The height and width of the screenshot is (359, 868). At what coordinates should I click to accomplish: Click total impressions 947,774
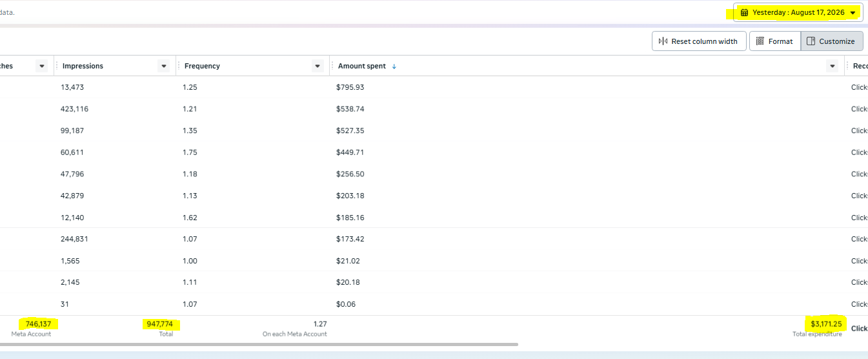159,323
